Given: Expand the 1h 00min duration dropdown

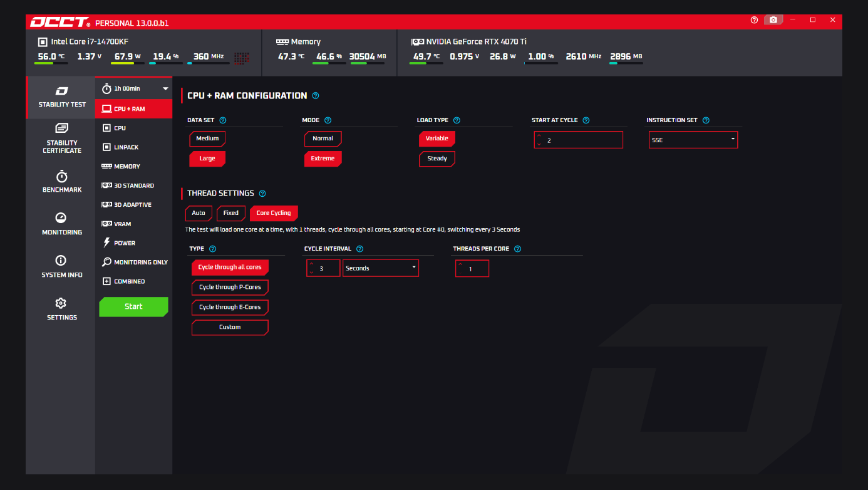Looking at the screenshot, I should pyautogui.click(x=134, y=89).
